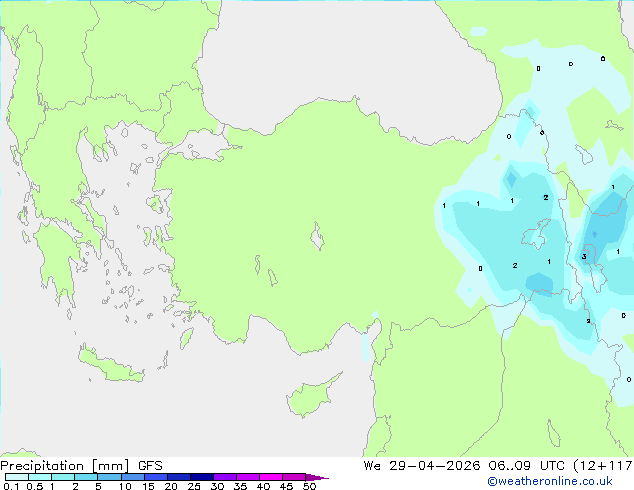The height and width of the screenshot is (490, 634).
Task: Click the legend value "40"
Action: click(x=263, y=486)
